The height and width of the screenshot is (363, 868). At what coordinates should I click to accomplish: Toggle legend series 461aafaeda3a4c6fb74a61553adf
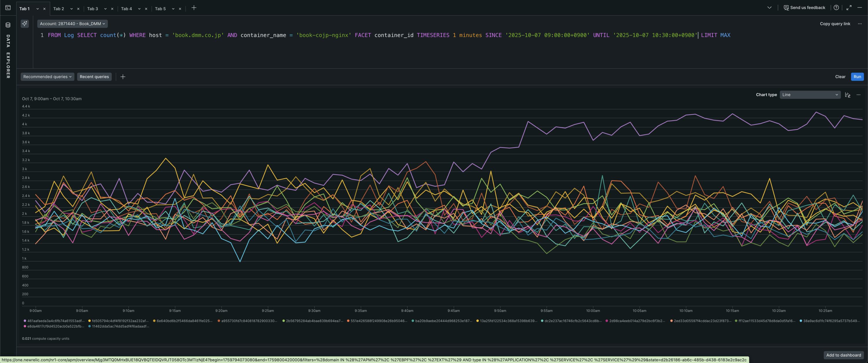pos(56,321)
